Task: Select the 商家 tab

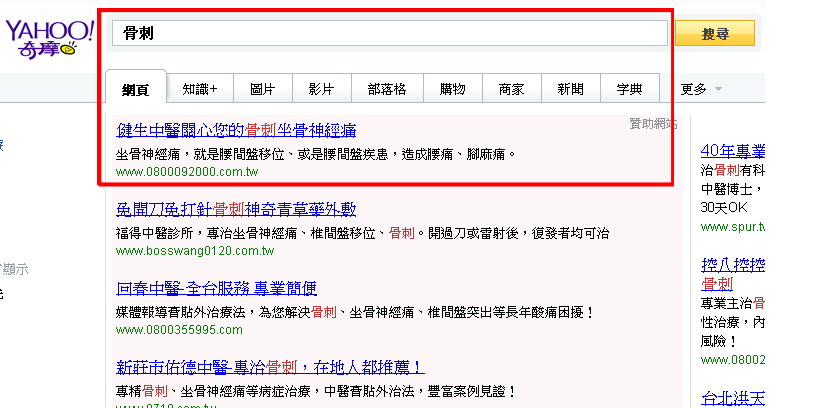Action: 512,89
